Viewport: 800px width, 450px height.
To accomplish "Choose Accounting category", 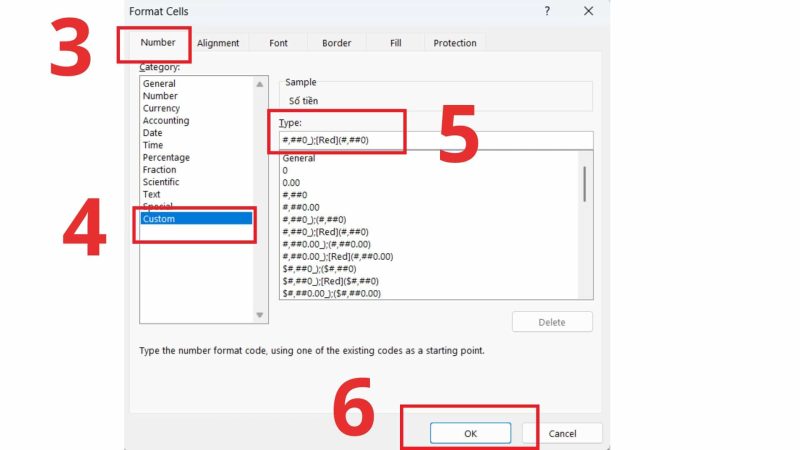I will [x=166, y=120].
